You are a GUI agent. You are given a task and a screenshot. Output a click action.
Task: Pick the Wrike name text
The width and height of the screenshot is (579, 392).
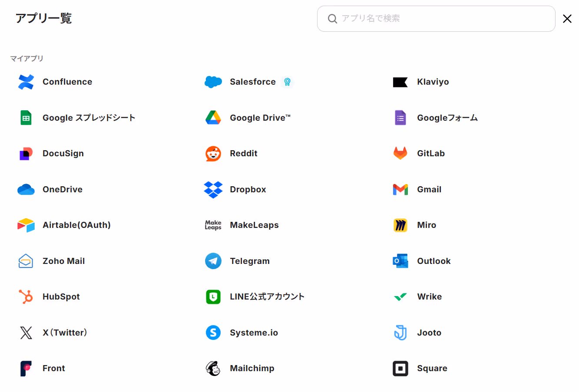430,297
